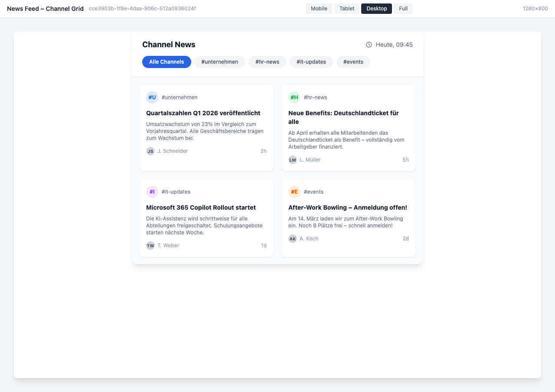This screenshot has height=392, width=555.
Task: Click the #U unternehmen channel icon
Action: click(152, 97)
